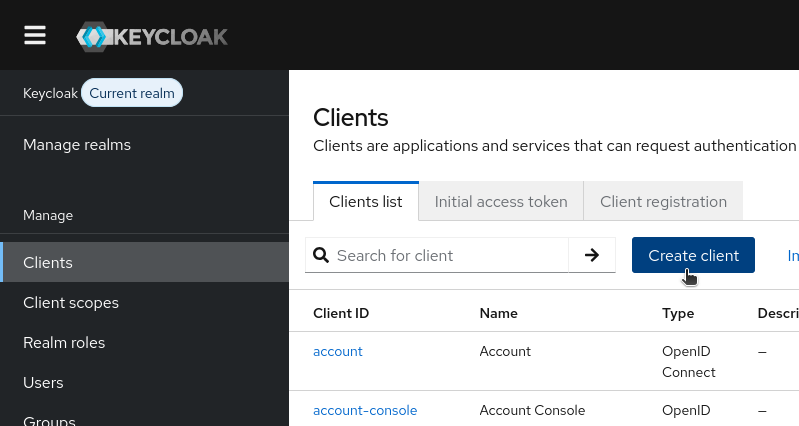Open Manage realms in the sidebar
Image resolution: width=799 pixels, height=426 pixels.
coord(77,145)
